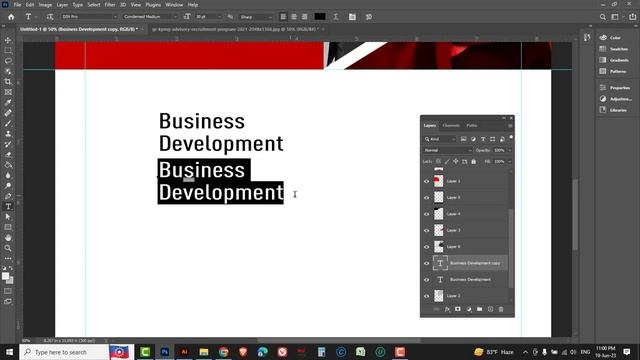The height and width of the screenshot is (360, 640).
Task: Select the Frame tool
Action: (8, 92)
